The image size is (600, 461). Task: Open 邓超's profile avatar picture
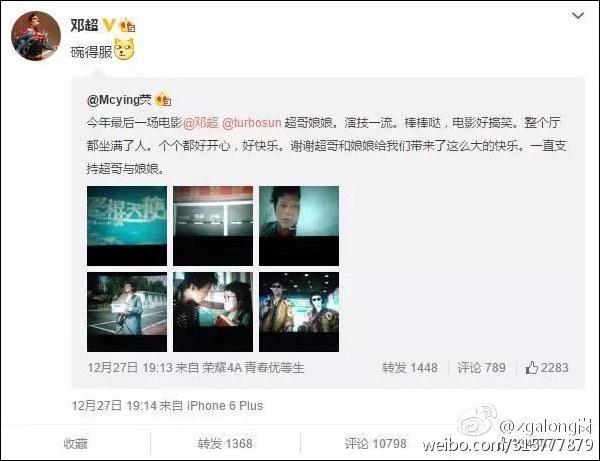point(36,36)
